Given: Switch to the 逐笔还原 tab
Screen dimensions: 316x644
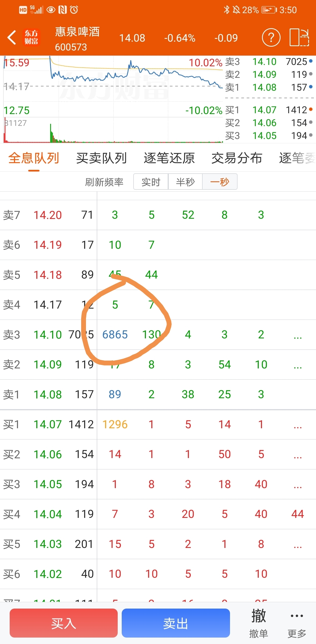Looking at the screenshot, I should click(169, 158).
